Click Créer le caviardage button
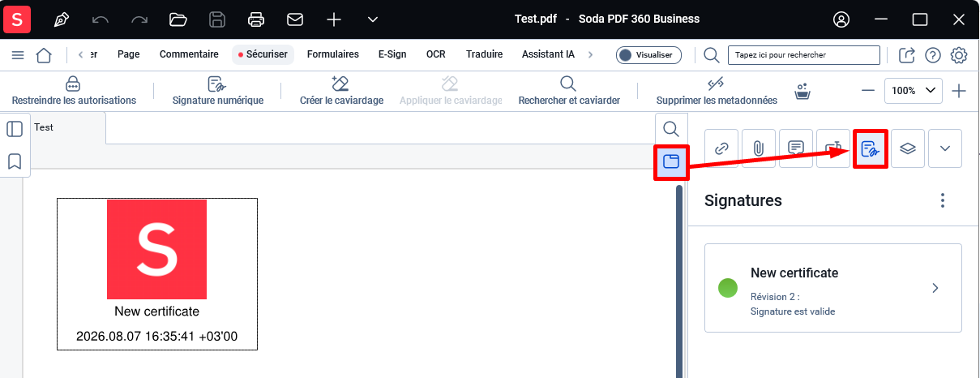Image resolution: width=980 pixels, height=378 pixels. coord(341,91)
